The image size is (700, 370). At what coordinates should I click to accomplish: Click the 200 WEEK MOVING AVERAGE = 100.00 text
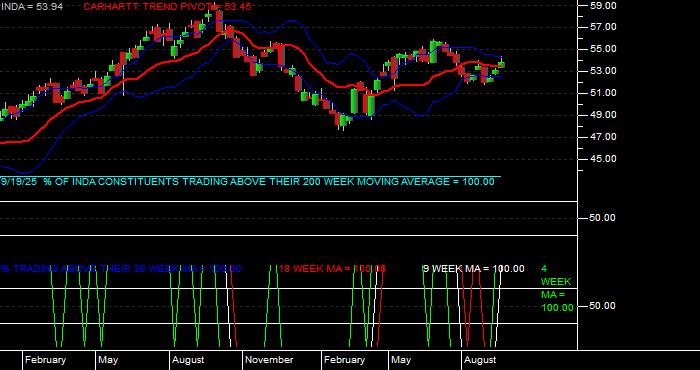tap(398, 182)
